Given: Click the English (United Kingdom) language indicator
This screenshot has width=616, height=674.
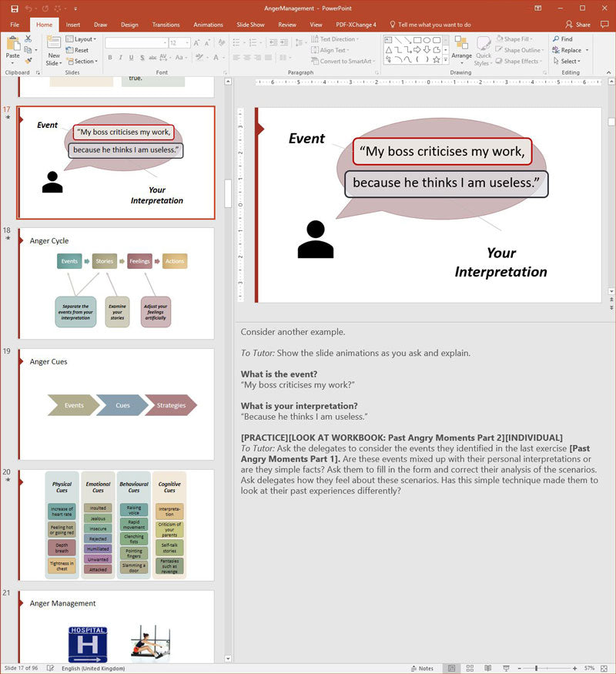Looking at the screenshot, I should pyautogui.click(x=93, y=668).
